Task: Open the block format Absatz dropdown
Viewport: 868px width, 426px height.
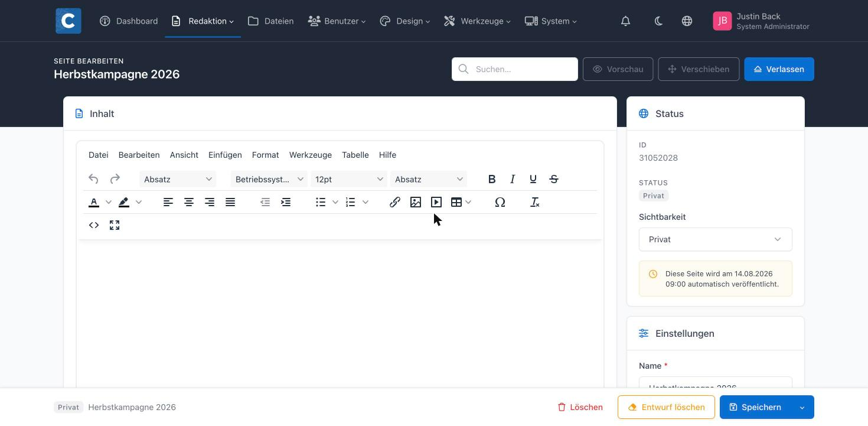Action: point(178,179)
